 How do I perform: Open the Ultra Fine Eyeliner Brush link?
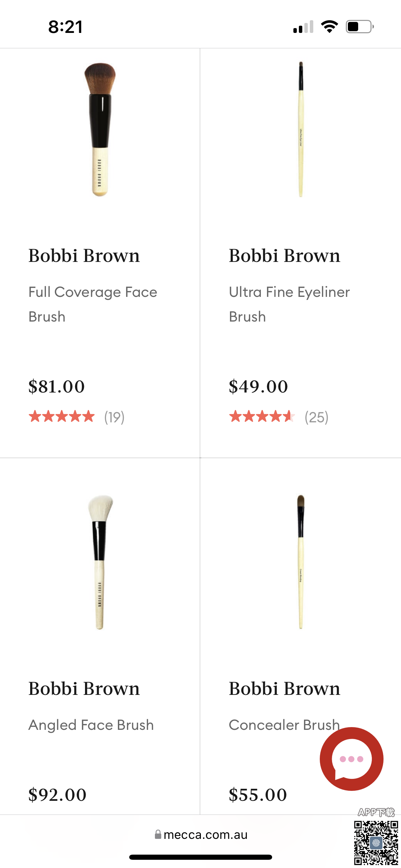(289, 304)
